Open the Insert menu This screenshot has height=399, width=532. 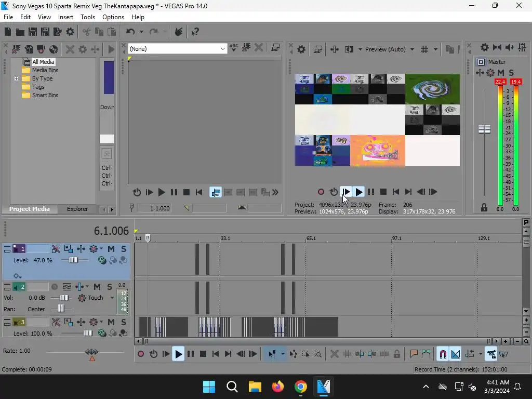point(65,17)
